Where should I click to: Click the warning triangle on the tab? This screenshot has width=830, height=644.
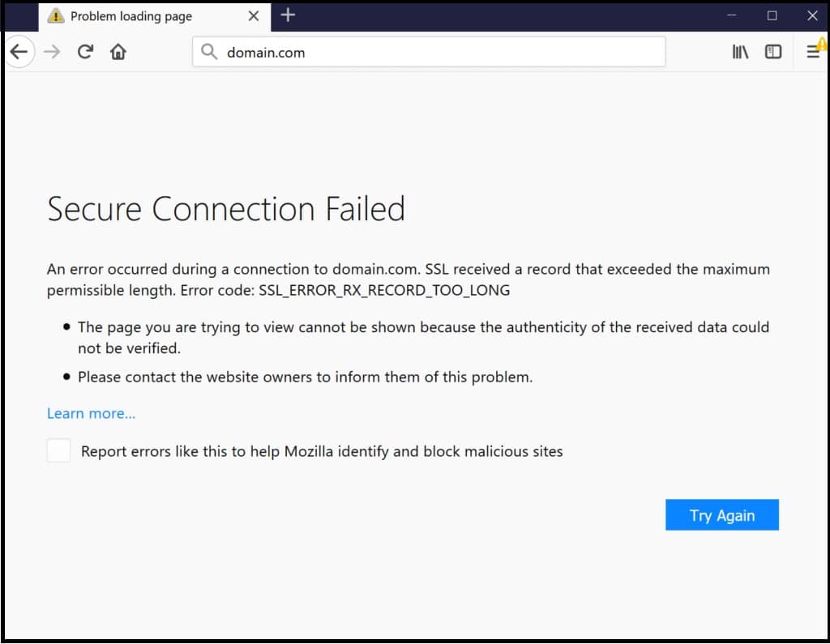pyautogui.click(x=56, y=15)
